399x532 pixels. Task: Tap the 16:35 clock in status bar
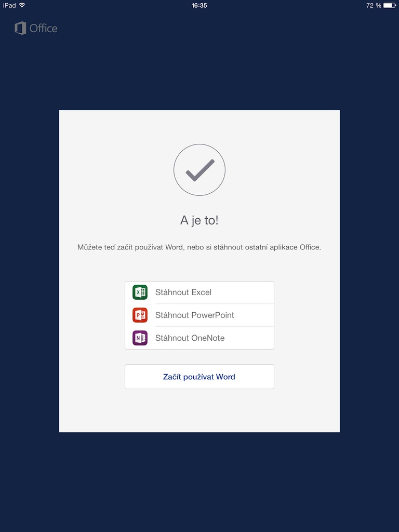pyautogui.click(x=199, y=5)
